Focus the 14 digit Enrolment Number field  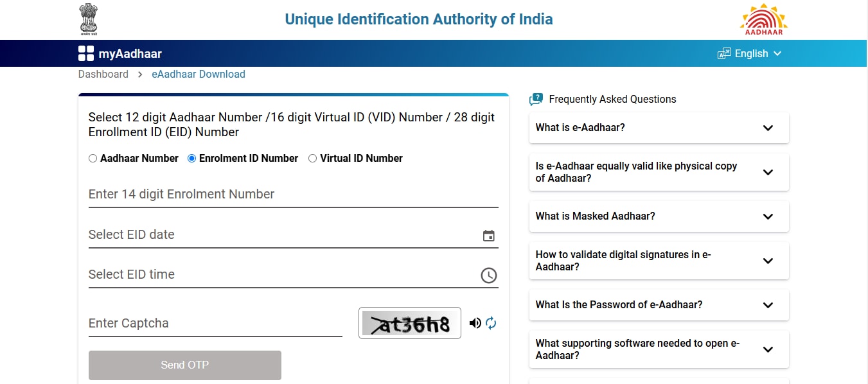pos(293,194)
